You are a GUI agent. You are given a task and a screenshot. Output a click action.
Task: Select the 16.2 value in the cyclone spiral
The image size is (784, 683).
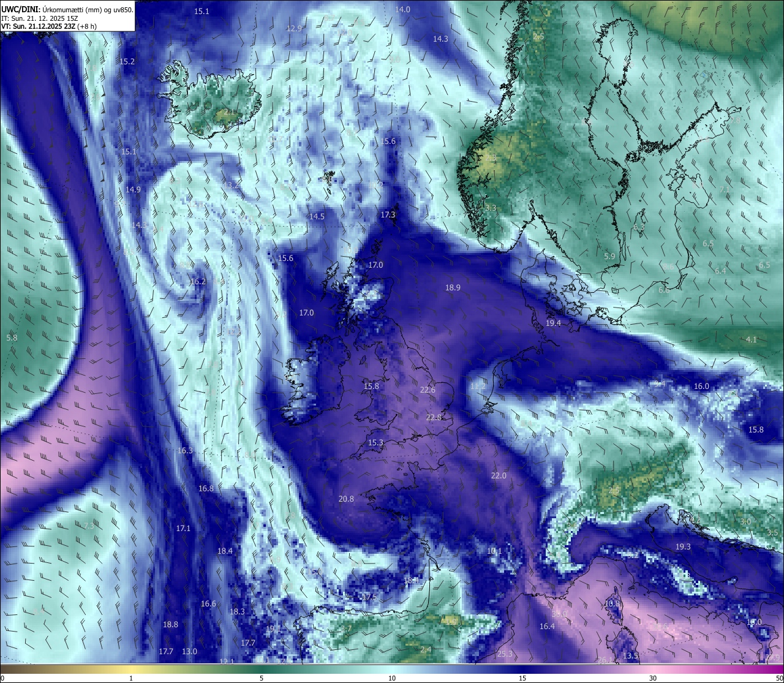(x=198, y=281)
